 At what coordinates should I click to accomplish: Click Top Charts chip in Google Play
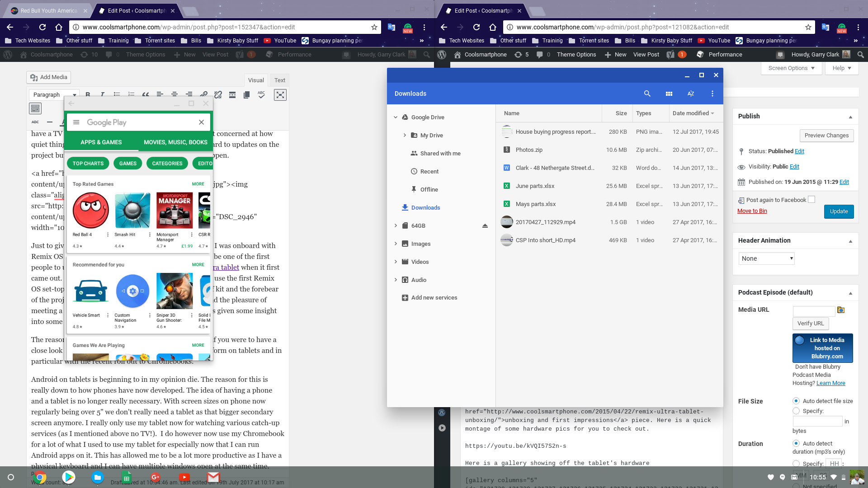click(x=88, y=164)
